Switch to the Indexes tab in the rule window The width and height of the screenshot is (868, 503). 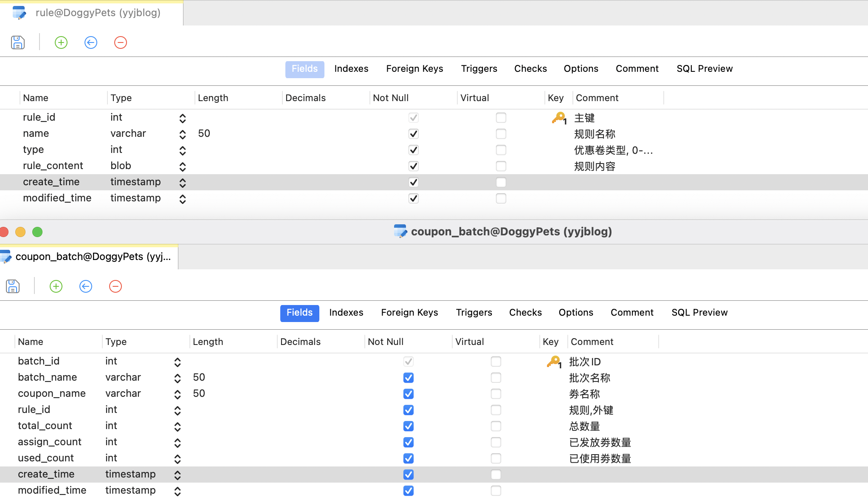click(x=351, y=69)
